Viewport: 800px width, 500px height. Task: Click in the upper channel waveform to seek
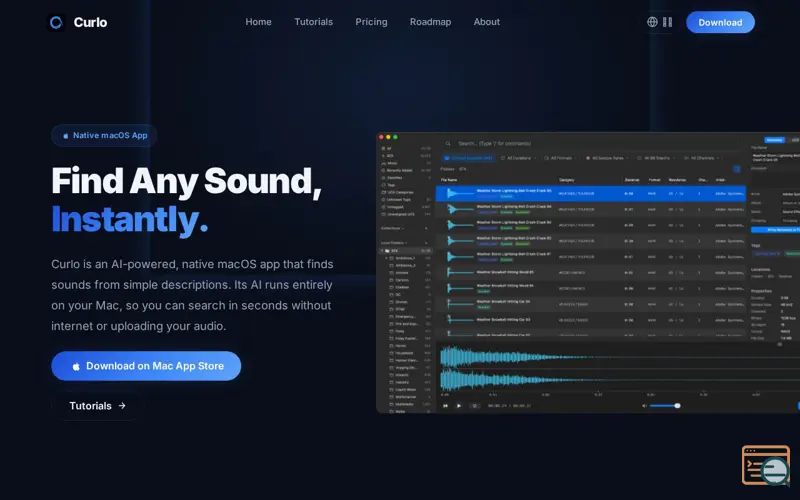pos(620,357)
